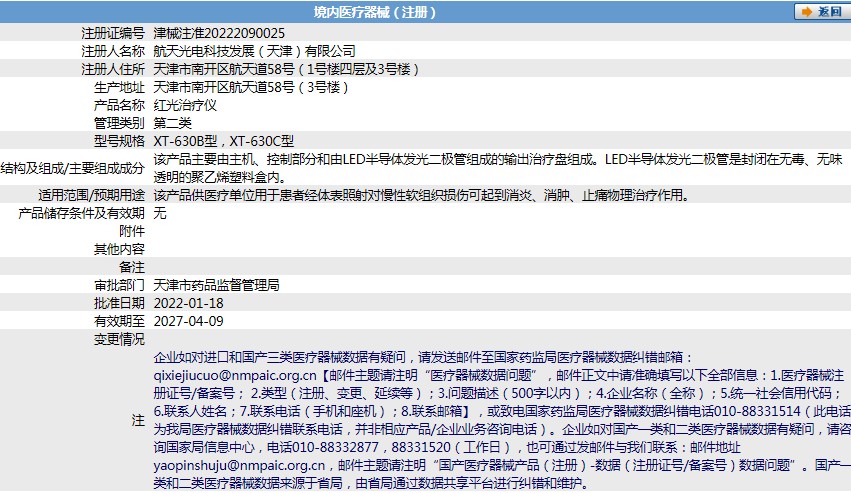Select approval date 2022-01-18

click(188, 302)
